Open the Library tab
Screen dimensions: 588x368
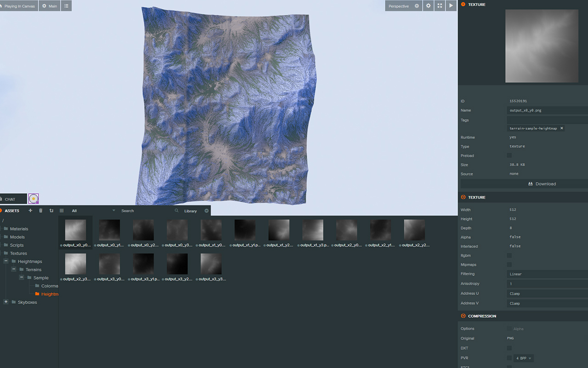(x=190, y=211)
